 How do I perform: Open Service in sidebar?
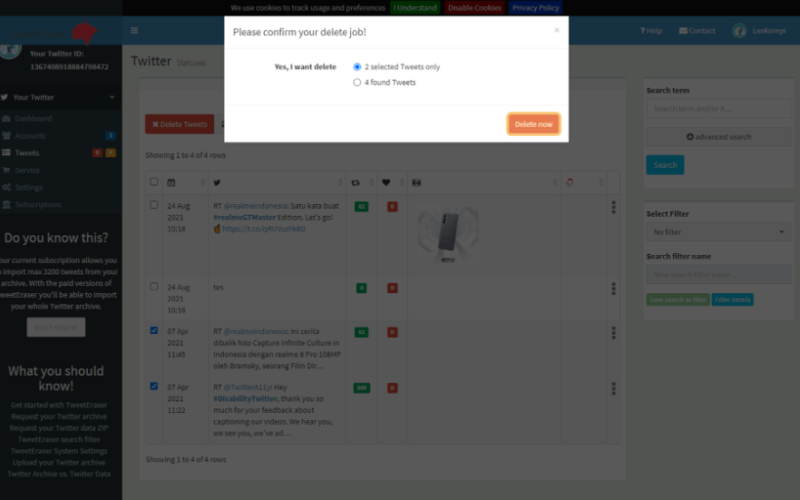pyautogui.click(x=27, y=170)
